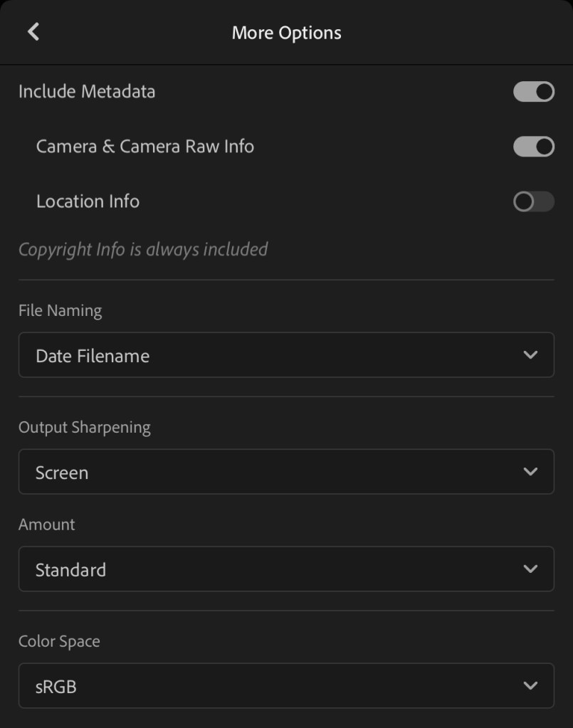Go back using the top-left arrow
Viewport: 573px width, 728px height.
[33, 32]
